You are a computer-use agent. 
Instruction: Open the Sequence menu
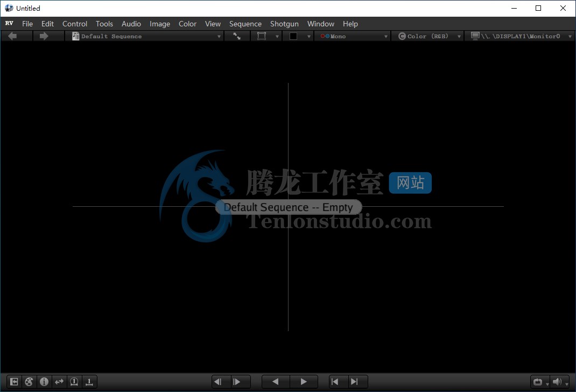pos(245,24)
